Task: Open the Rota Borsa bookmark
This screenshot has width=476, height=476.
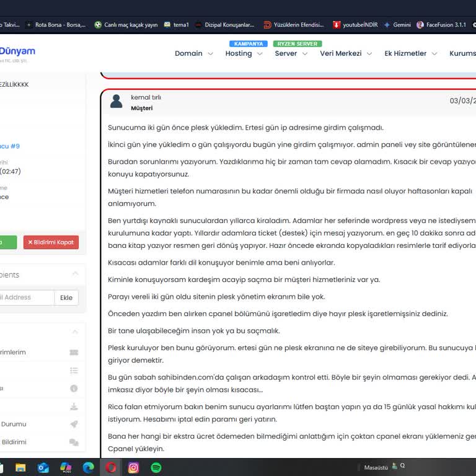Action: click(56, 25)
